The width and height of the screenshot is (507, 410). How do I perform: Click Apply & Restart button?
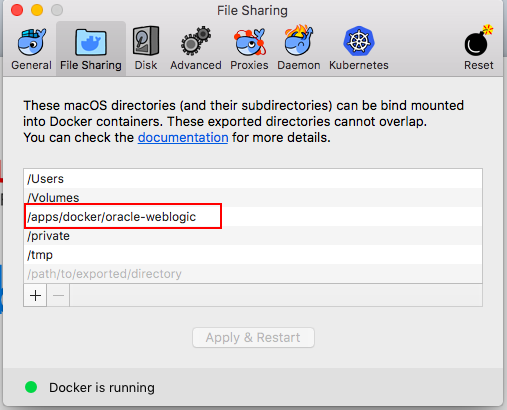point(253,337)
